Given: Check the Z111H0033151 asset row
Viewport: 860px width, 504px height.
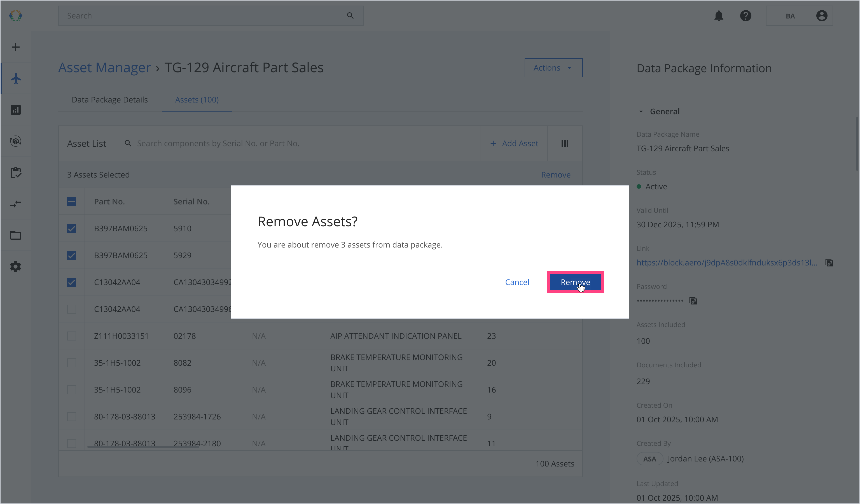Looking at the screenshot, I should click(x=72, y=336).
